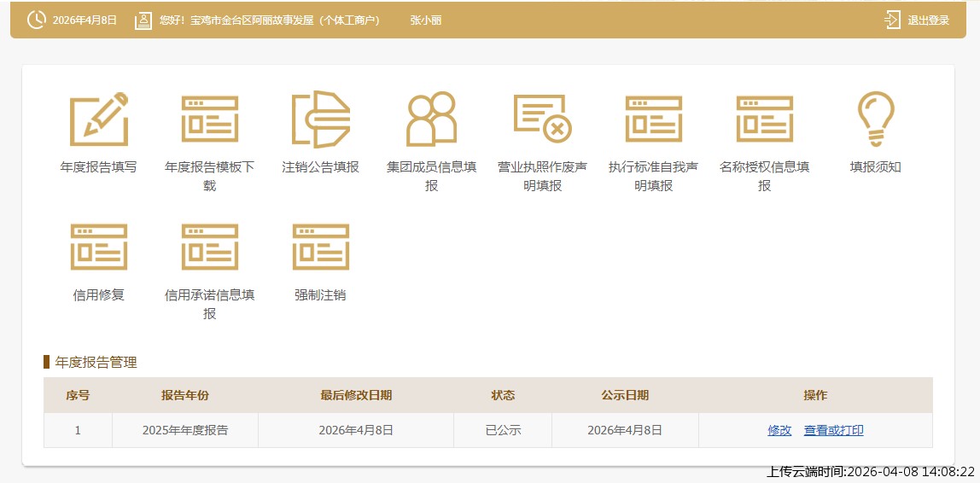Click the logout door icon

point(893,20)
